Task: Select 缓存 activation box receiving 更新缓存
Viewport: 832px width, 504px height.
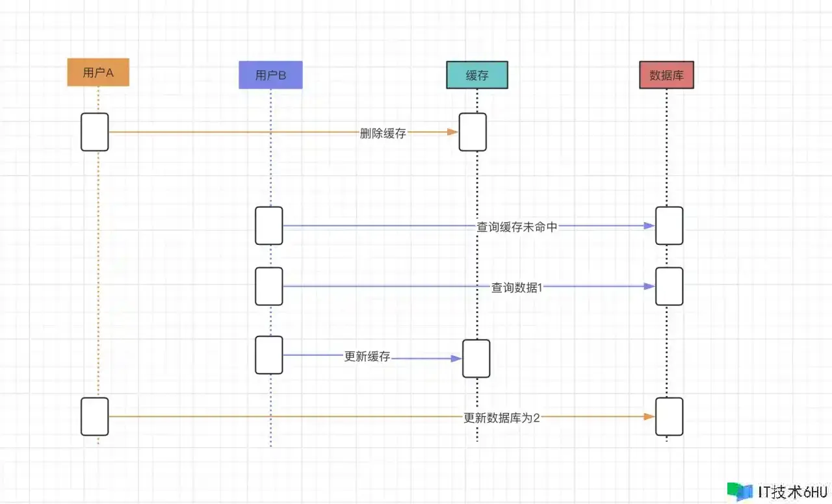Action: pyautogui.click(x=476, y=358)
